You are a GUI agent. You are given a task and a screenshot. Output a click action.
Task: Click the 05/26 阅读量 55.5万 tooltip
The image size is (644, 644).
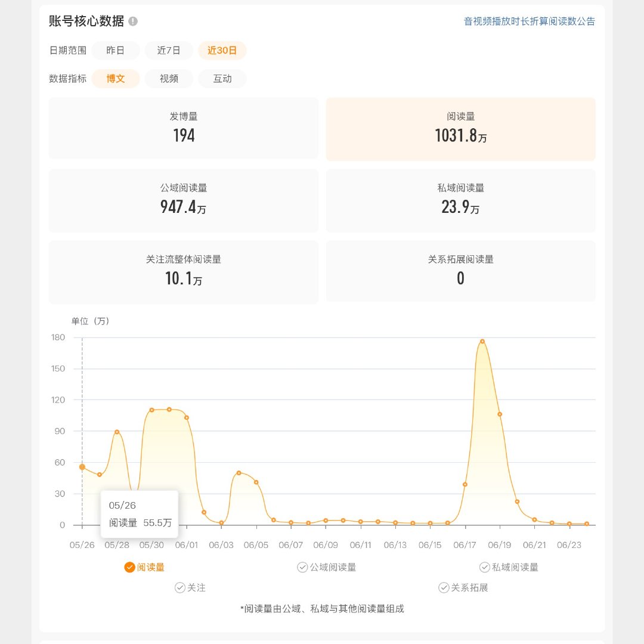[x=140, y=514]
